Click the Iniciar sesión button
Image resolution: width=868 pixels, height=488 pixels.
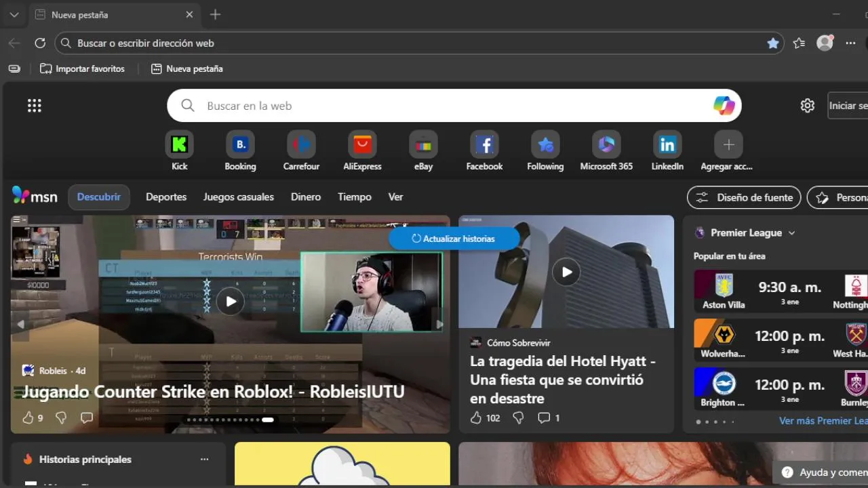click(848, 106)
